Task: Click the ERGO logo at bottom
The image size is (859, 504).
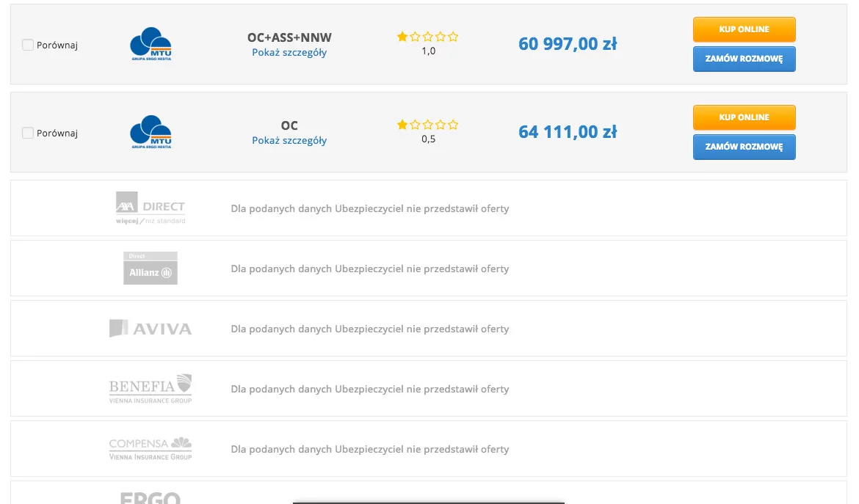Action: tap(151, 497)
